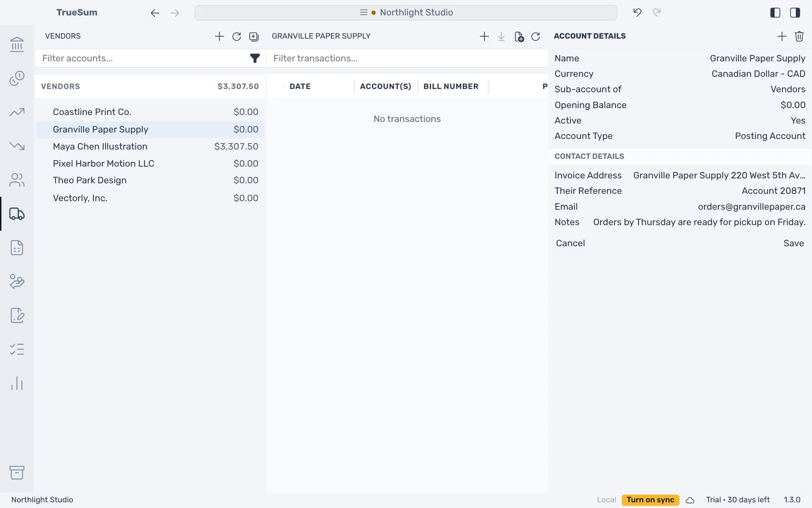The width and height of the screenshot is (812, 508).
Task: Click the plus icon in Account Details
Action: (782, 36)
